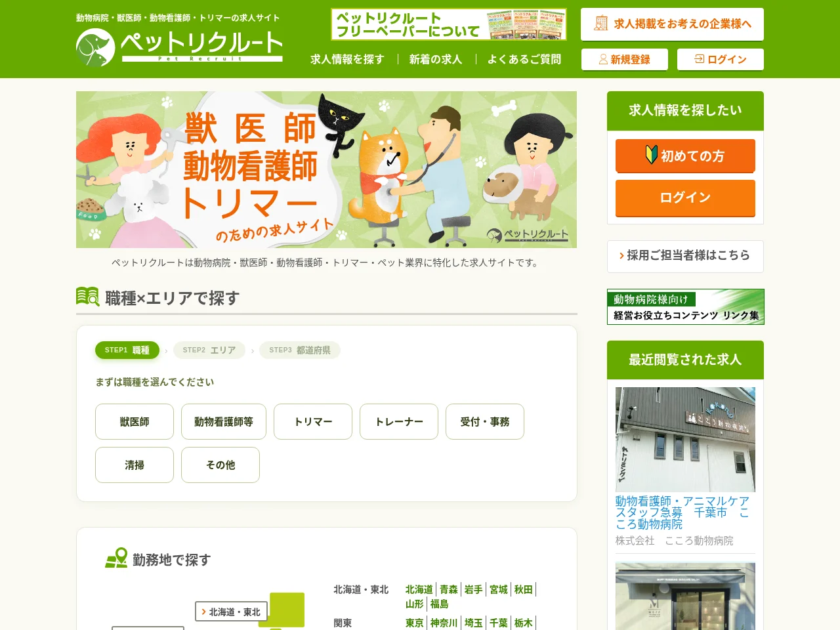The width and height of the screenshot is (840, 630).
Task: Click the main hero banner image
Action: coord(326,169)
